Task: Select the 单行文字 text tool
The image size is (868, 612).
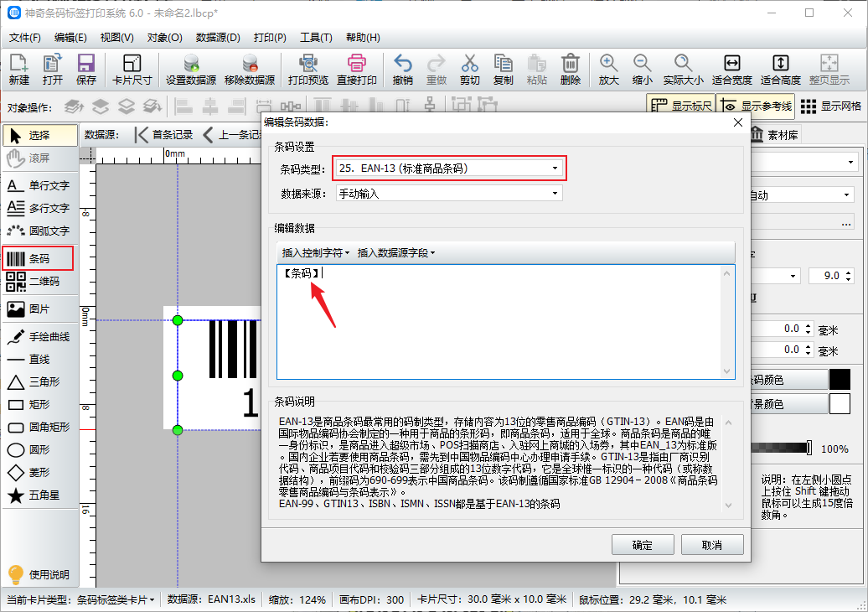Action: coord(40,185)
